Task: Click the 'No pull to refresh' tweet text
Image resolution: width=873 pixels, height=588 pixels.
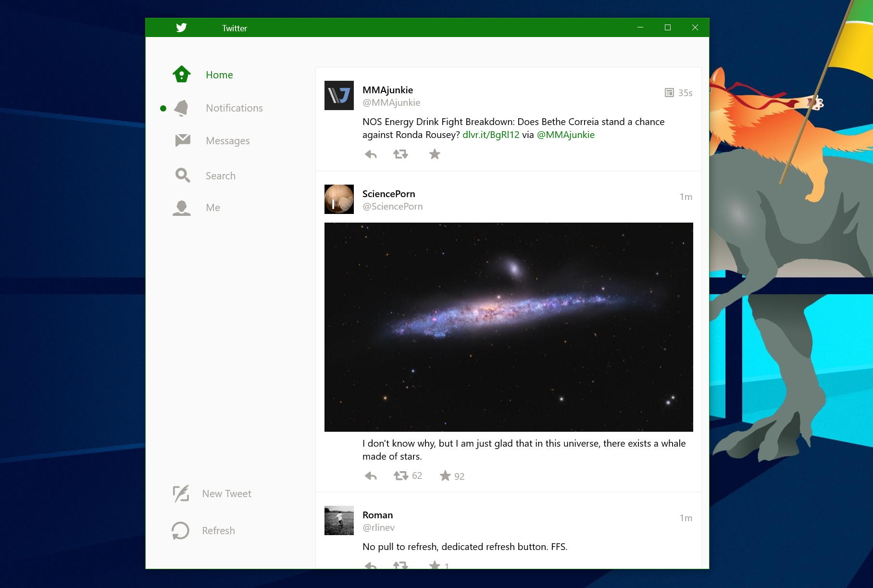Action: click(x=465, y=547)
